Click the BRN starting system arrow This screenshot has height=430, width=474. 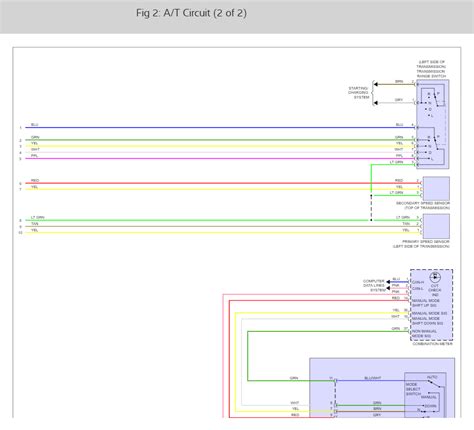pos(375,84)
